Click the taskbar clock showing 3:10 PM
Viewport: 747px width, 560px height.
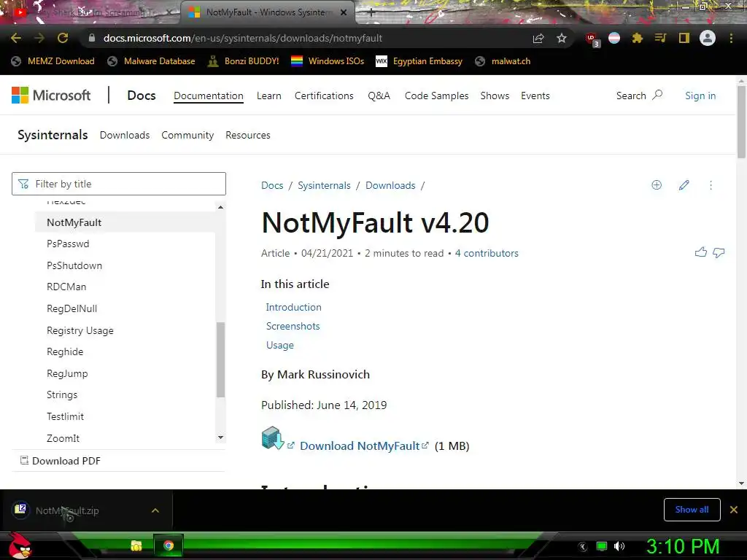click(x=682, y=546)
